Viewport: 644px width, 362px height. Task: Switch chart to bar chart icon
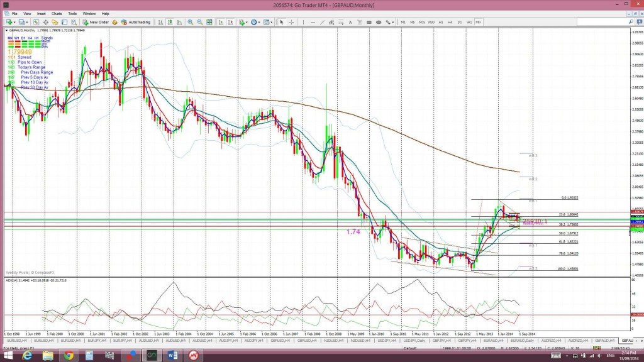(160, 22)
